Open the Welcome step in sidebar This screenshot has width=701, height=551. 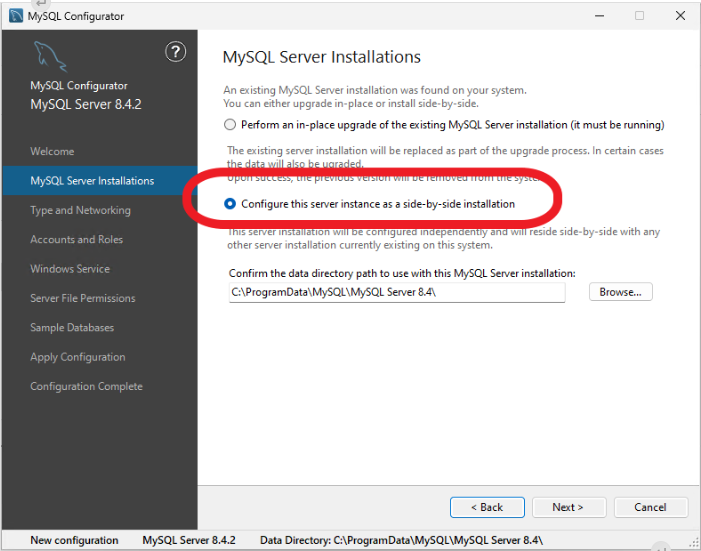pos(52,152)
